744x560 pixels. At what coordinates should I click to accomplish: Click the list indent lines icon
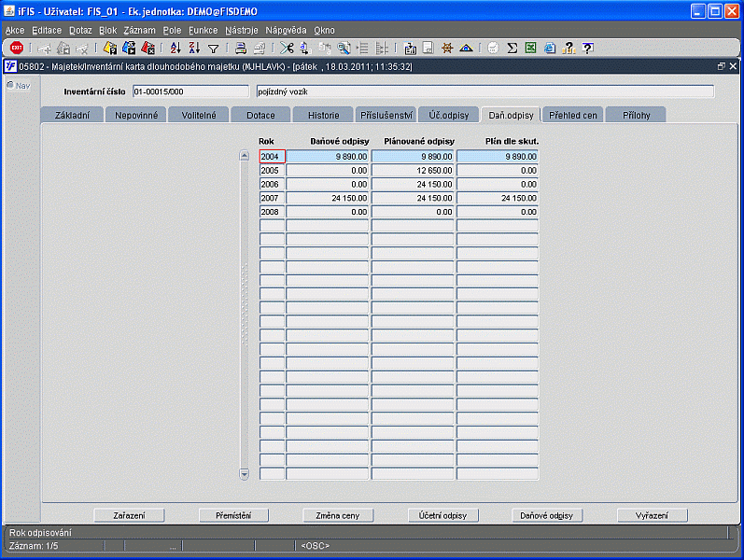tap(362, 48)
